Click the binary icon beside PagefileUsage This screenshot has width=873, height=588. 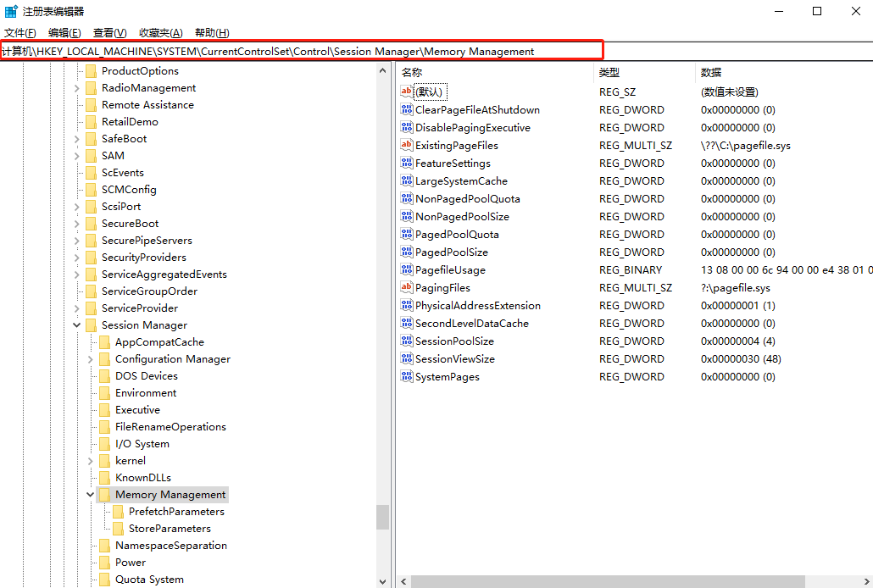coord(406,270)
